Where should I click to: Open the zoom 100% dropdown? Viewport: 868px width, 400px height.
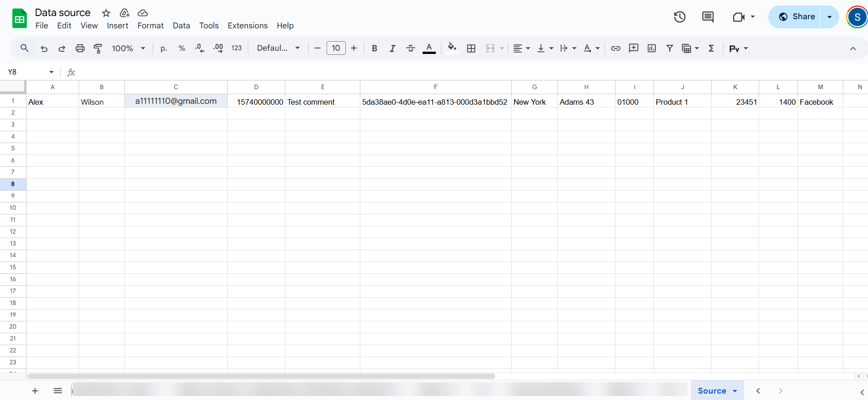pos(129,48)
